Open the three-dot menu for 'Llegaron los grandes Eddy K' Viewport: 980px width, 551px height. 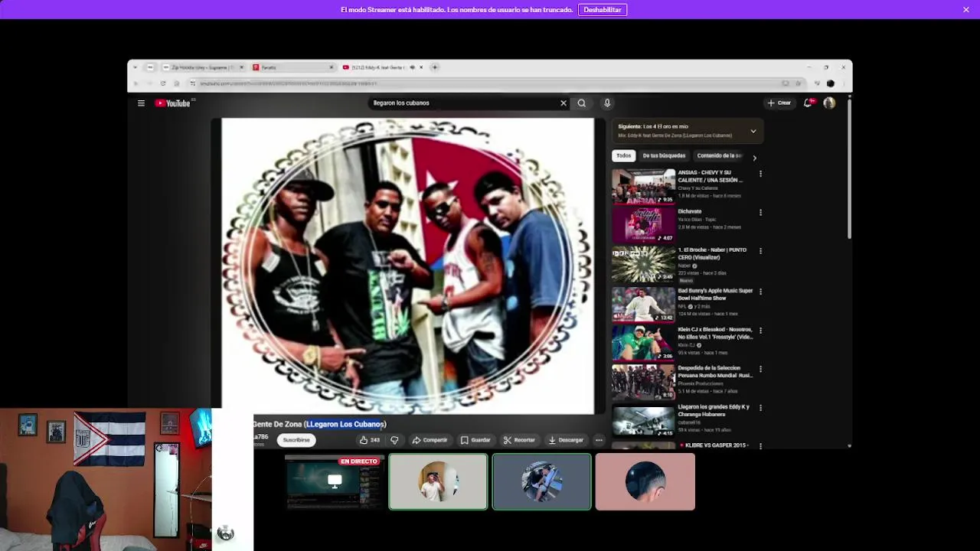760,408
